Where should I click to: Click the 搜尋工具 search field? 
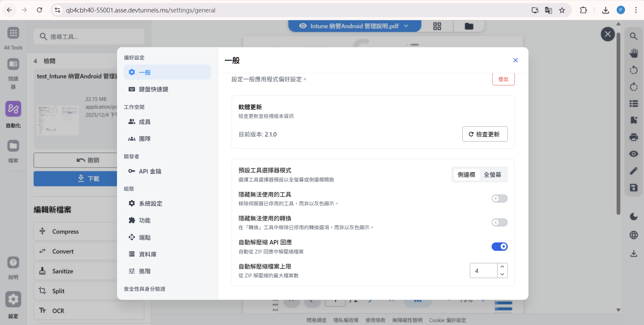tap(93, 37)
